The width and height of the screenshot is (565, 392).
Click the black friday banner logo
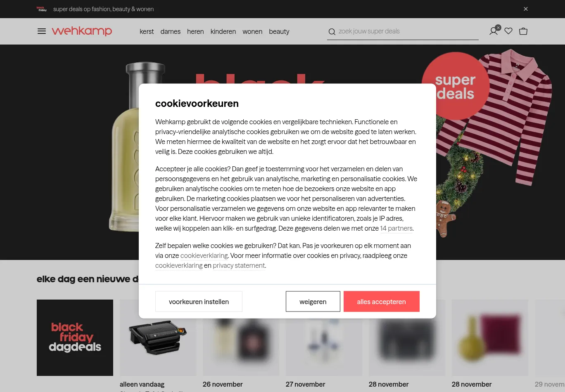(42, 9)
